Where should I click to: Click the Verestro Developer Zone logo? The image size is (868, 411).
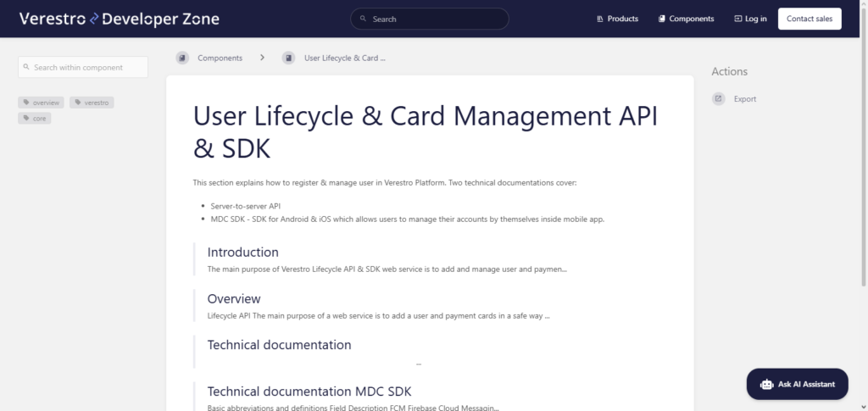point(119,19)
